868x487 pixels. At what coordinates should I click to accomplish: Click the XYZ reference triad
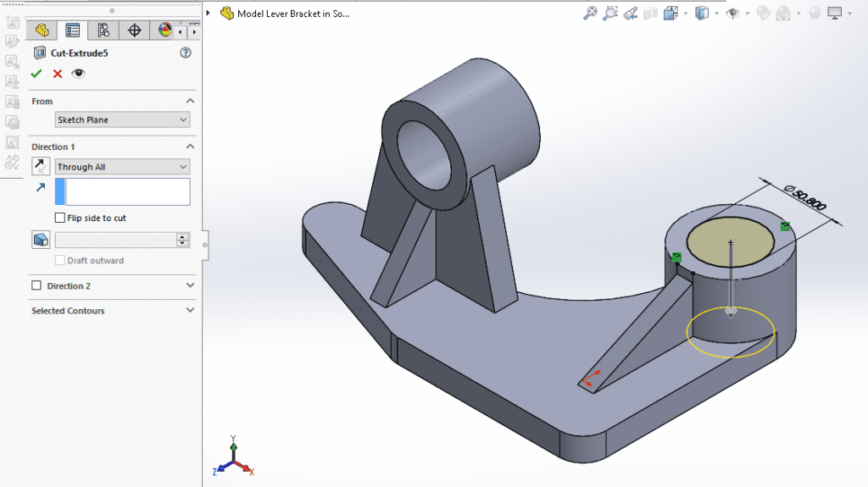[233, 456]
